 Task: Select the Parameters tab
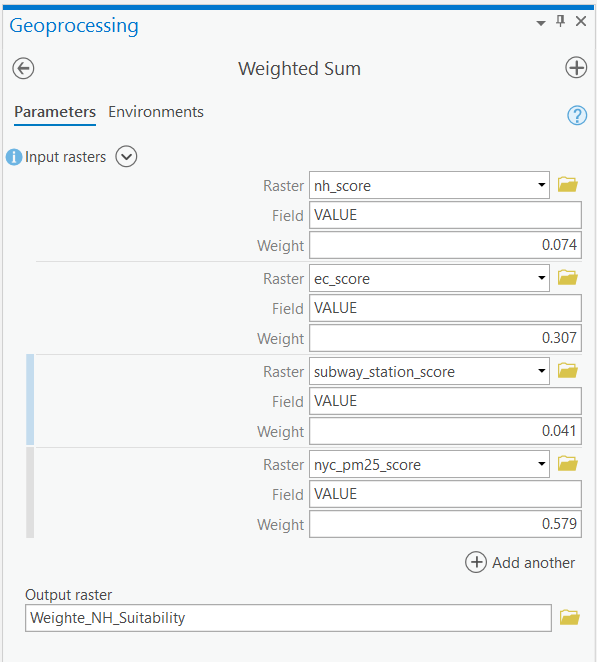(x=55, y=112)
